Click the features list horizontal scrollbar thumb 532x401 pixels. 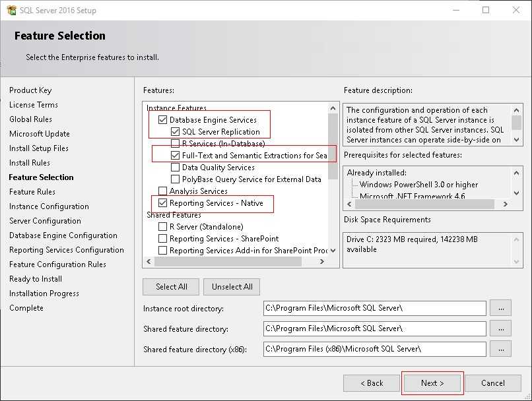coord(228,261)
